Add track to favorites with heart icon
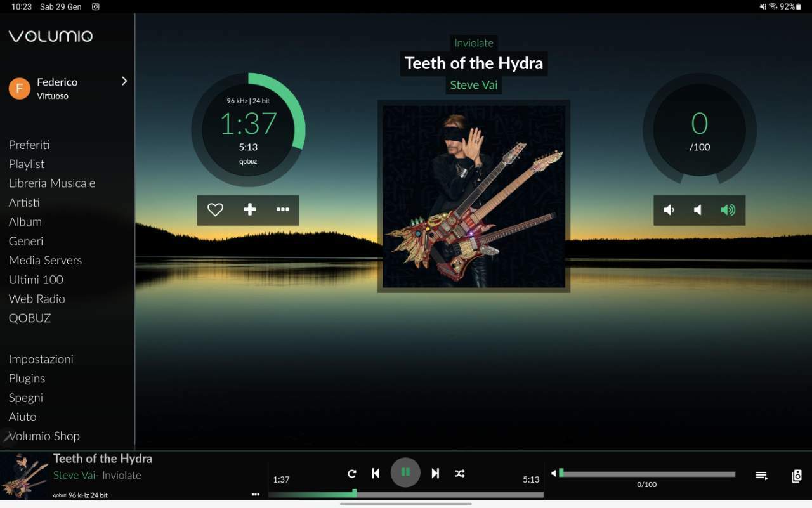The height and width of the screenshot is (508, 812). 215,210
